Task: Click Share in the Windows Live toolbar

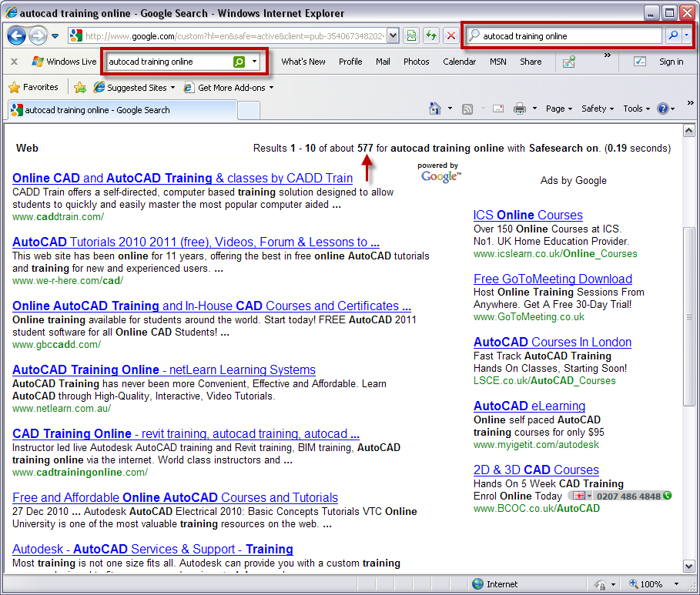Action: click(x=531, y=62)
